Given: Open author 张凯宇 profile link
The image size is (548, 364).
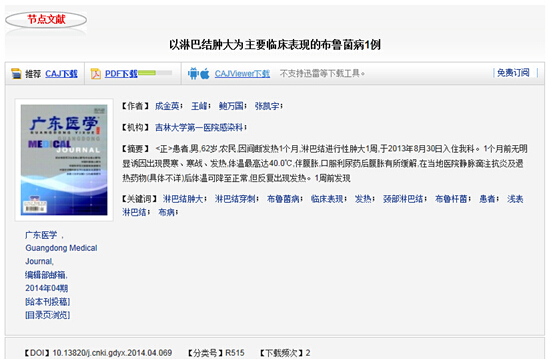Looking at the screenshot, I should click(267, 106).
